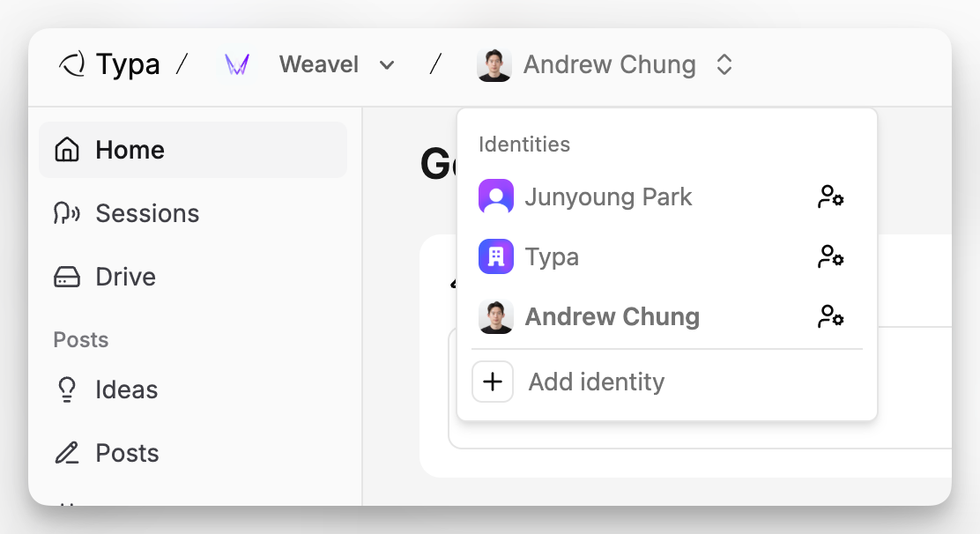The image size is (980, 534).
Task: Click Andrew Chung avatar in header
Action: pyautogui.click(x=494, y=65)
